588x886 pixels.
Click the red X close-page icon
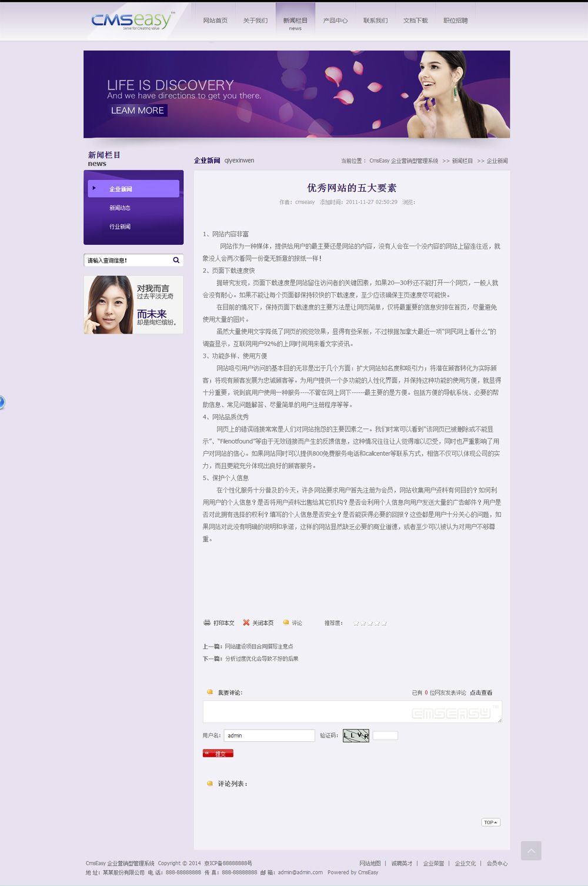[246, 622]
